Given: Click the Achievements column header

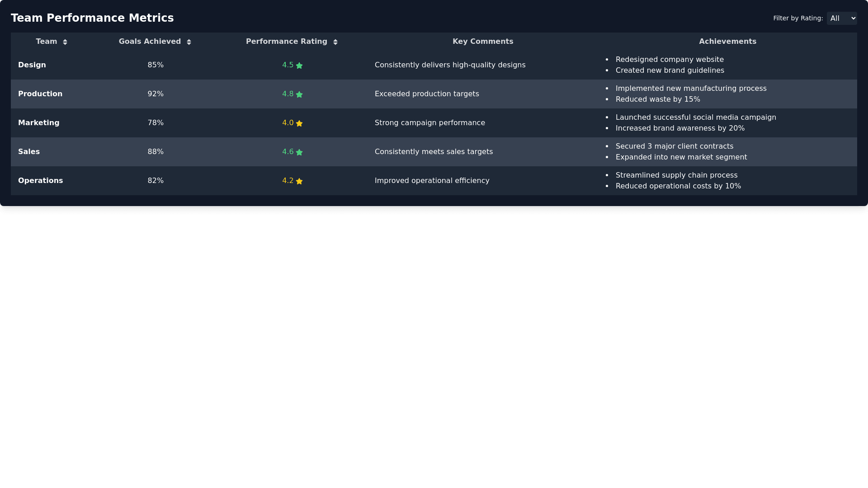Looking at the screenshot, I should click(727, 42).
